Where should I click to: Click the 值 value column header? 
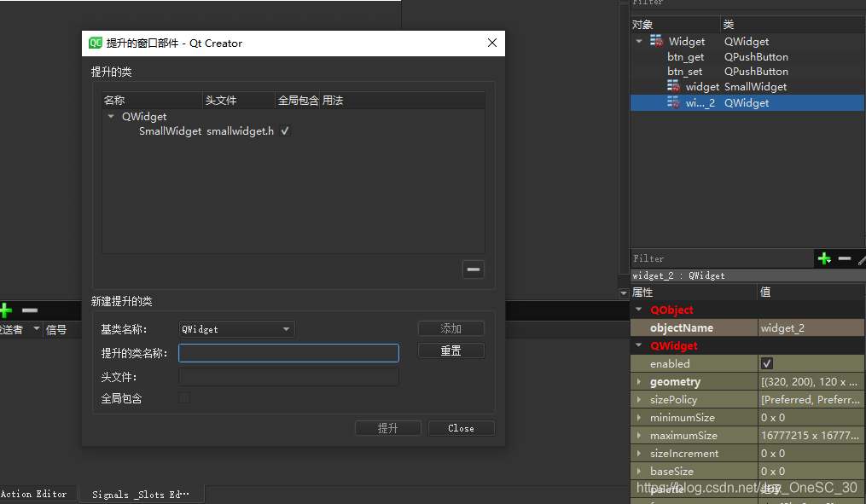(811, 292)
